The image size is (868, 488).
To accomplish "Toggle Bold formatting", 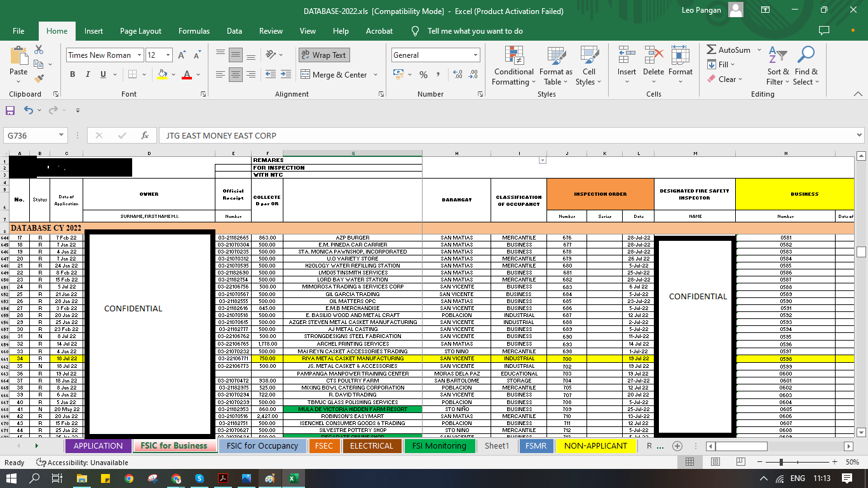I will point(72,75).
